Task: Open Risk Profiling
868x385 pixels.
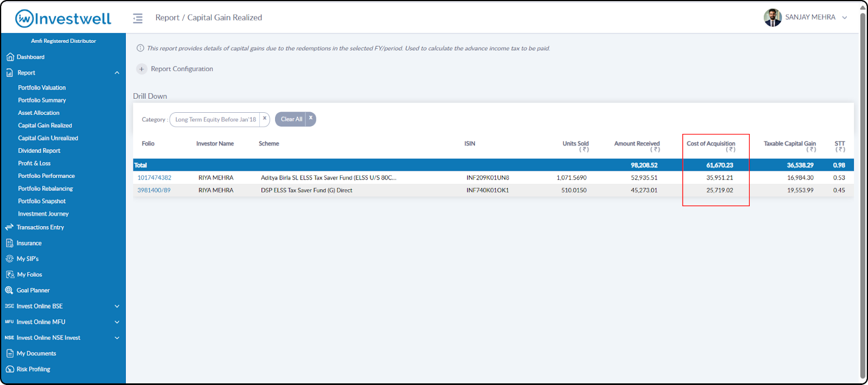Action: [x=33, y=369]
